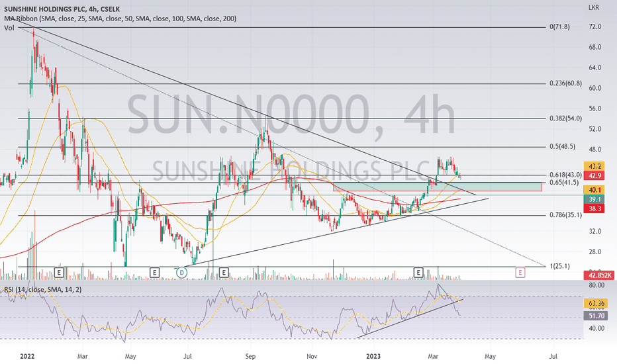The image size is (617, 364).
Task: Click the 51.70 RSI value tag
Action: point(596,316)
